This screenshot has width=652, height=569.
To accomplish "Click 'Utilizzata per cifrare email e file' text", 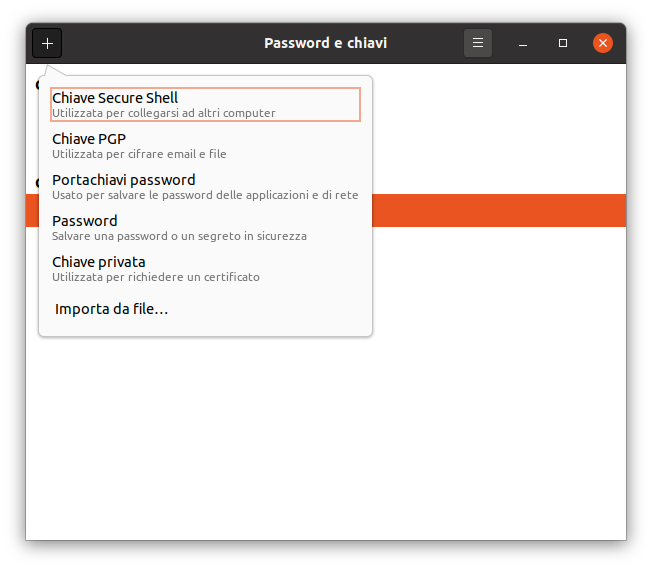I will (x=139, y=154).
